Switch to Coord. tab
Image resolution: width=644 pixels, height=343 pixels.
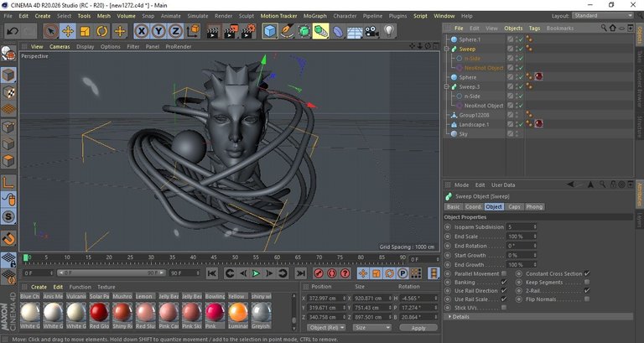coord(473,206)
